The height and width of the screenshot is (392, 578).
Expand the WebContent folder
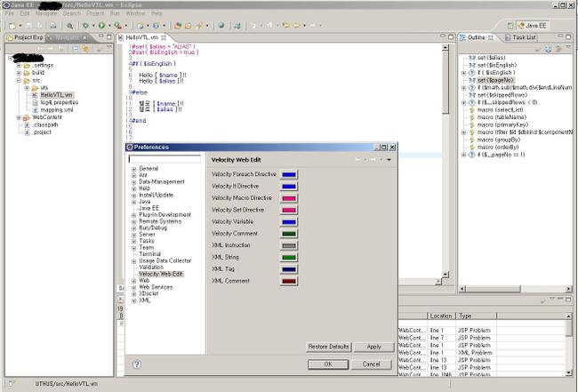tap(19, 117)
